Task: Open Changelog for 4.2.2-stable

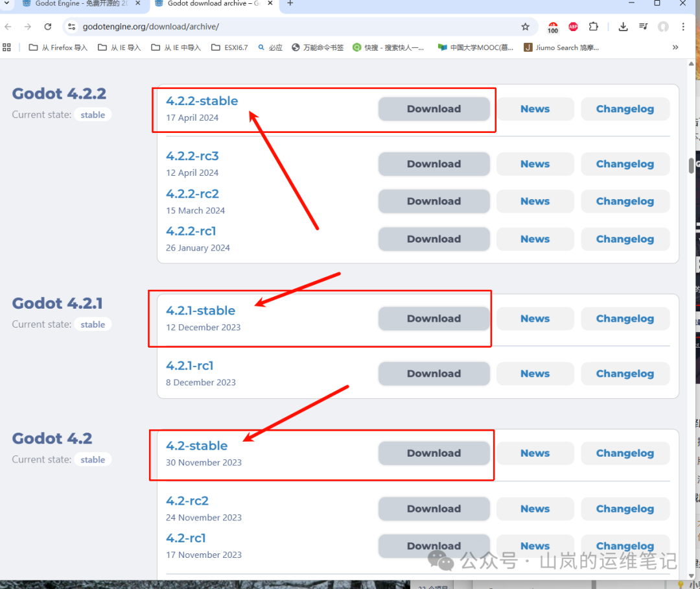Action: coord(625,108)
